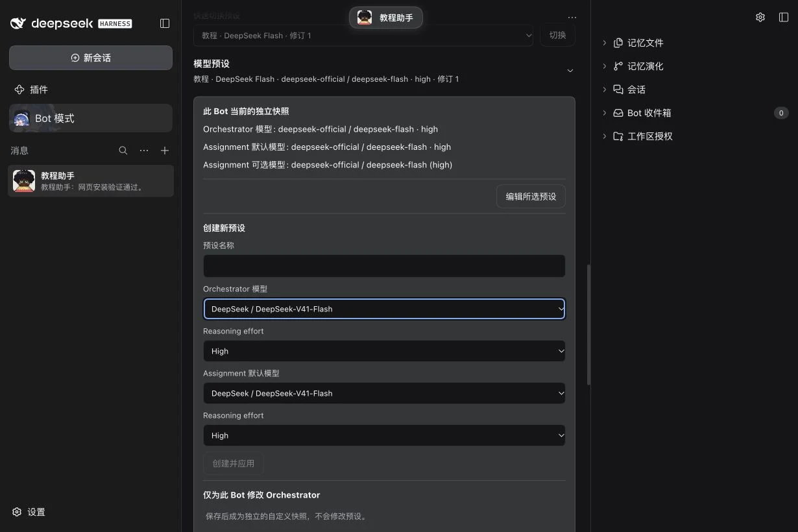
Task: Open the 消息 more options dots
Action: click(x=144, y=151)
